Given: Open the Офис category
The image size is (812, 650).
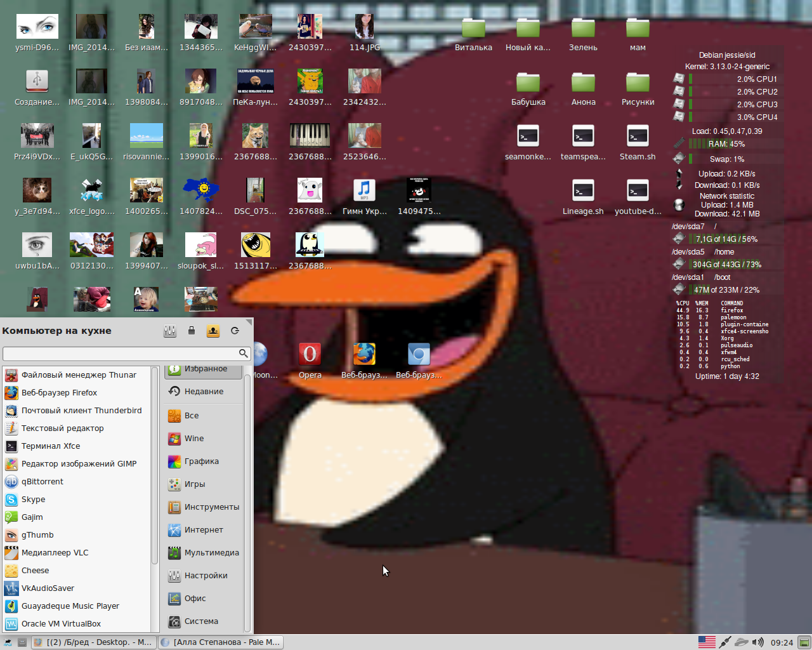Looking at the screenshot, I should [203, 599].
